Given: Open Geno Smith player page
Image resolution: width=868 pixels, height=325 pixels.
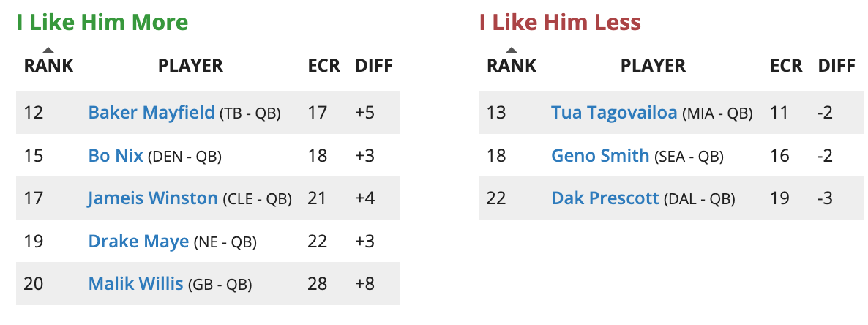Looking at the screenshot, I should 600,156.
